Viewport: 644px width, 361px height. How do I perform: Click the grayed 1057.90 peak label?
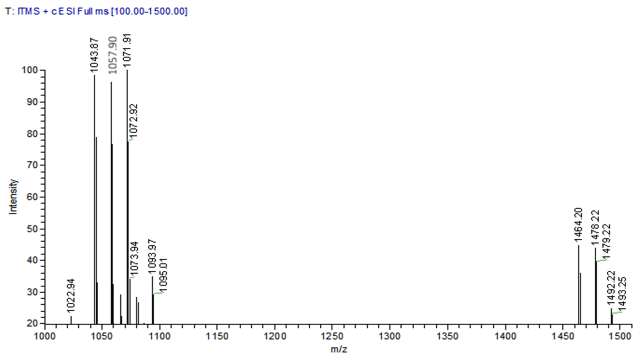pos(113,55)
